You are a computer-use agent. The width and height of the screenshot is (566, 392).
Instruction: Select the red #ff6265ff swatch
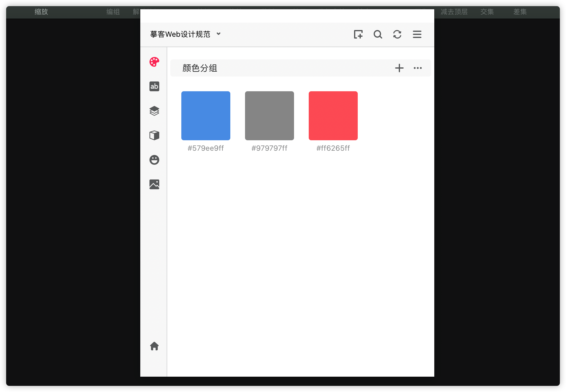333,116
